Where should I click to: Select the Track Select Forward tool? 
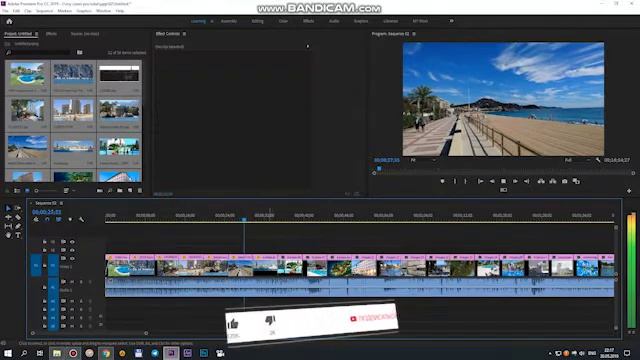18,208
